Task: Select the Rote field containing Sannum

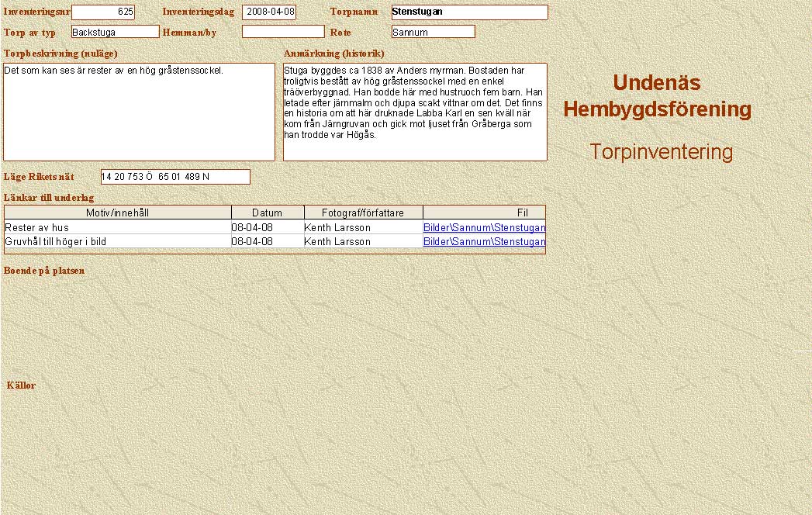Action: point(433,32)
